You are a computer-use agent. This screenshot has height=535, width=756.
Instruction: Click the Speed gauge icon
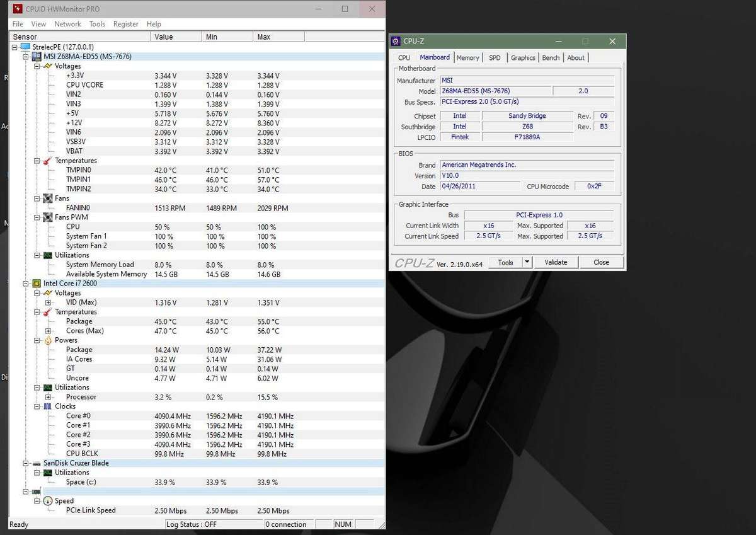[x=48, y=501]
